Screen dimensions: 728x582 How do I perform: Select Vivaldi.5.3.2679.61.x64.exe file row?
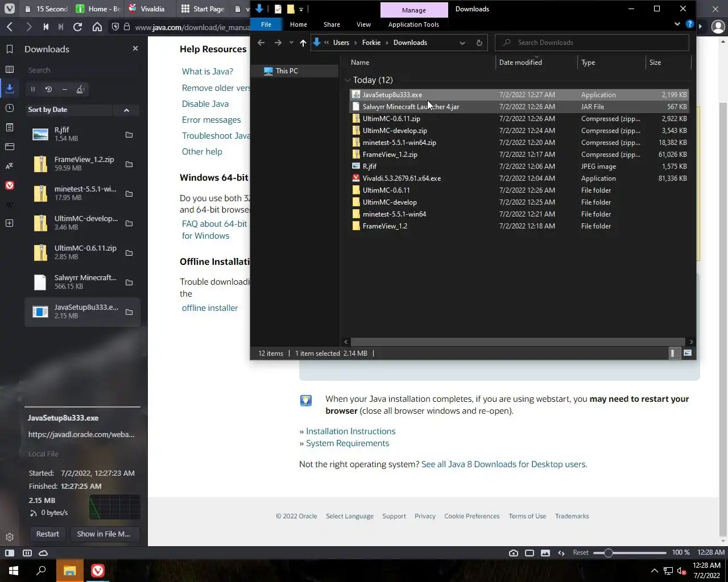(x=518, y=178)
